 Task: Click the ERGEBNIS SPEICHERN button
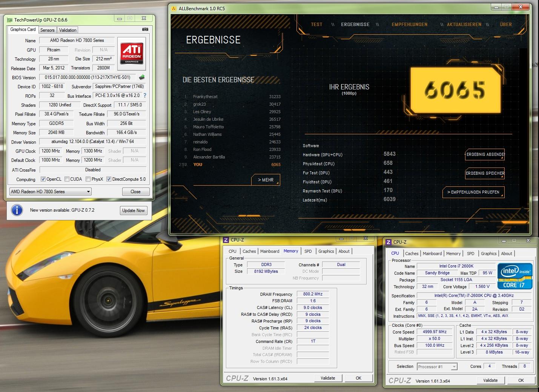tap(485, 173)
